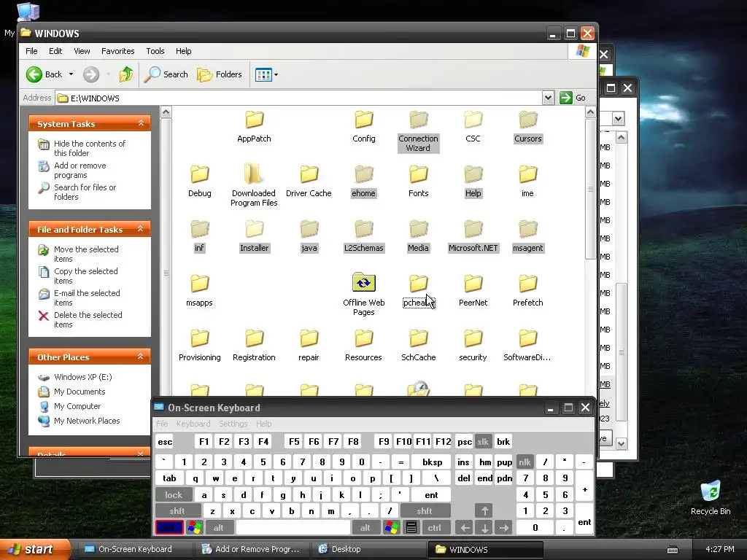
Task: Toggle the slk scroll lock key
Action: coord(483,441)
